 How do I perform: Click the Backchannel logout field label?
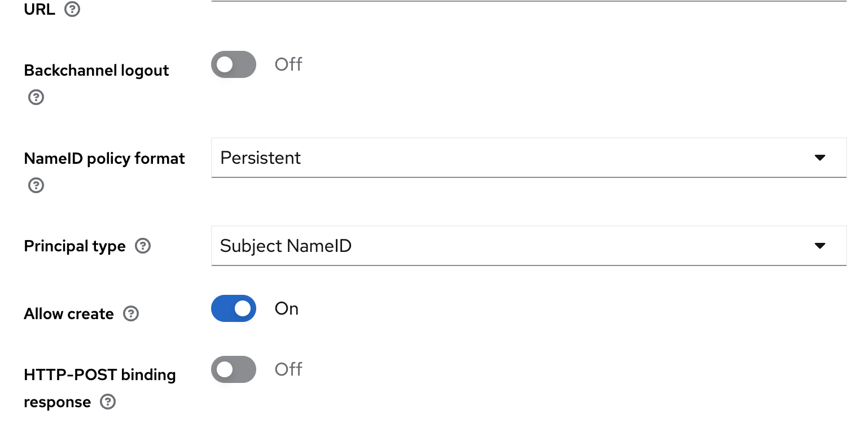(x=96, y=70)
